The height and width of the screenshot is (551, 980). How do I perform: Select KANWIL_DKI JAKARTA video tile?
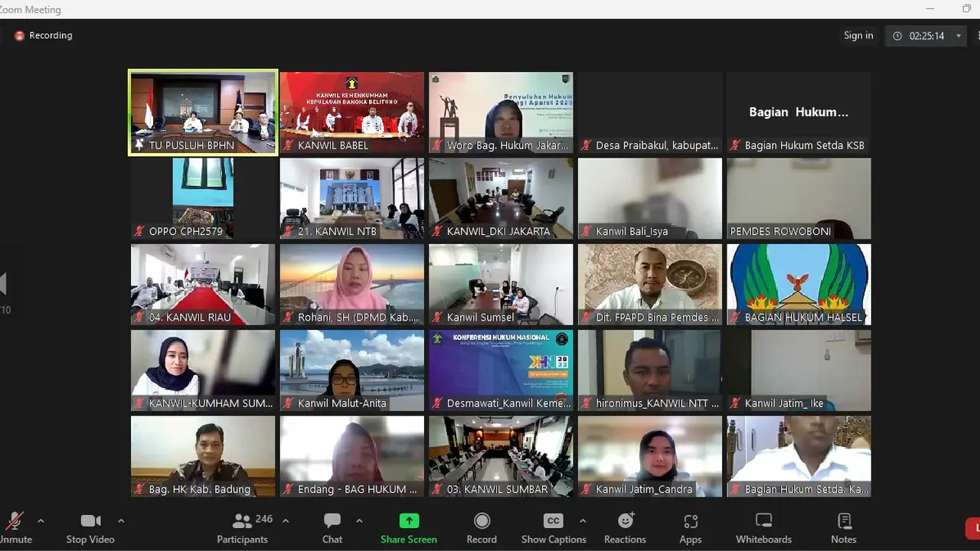click(x=501, y=199)
